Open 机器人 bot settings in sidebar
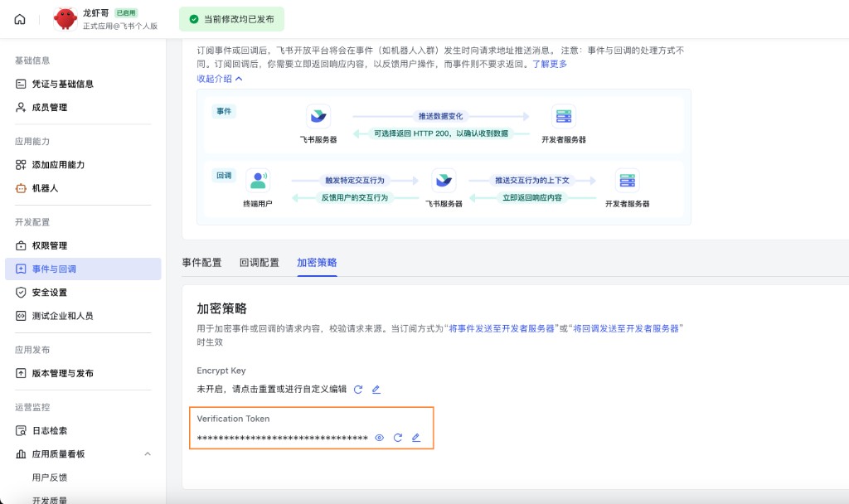849x504 pixels. tap(46, 189)
